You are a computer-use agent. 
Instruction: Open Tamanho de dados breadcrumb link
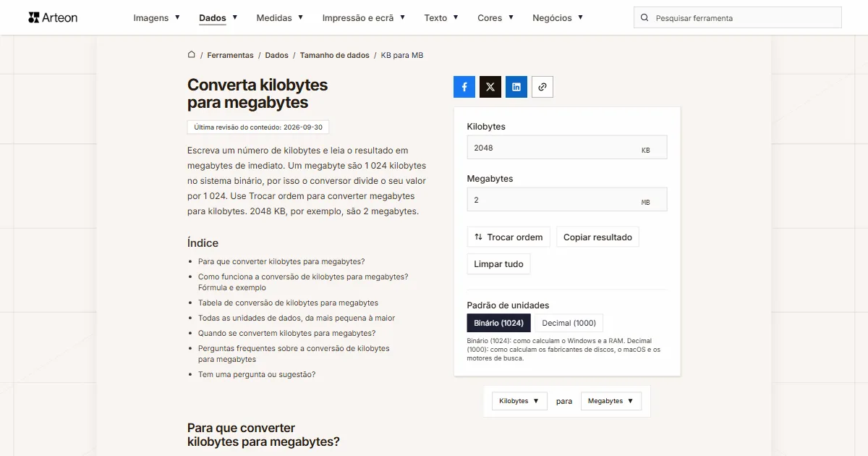click(x=335, y=55)
